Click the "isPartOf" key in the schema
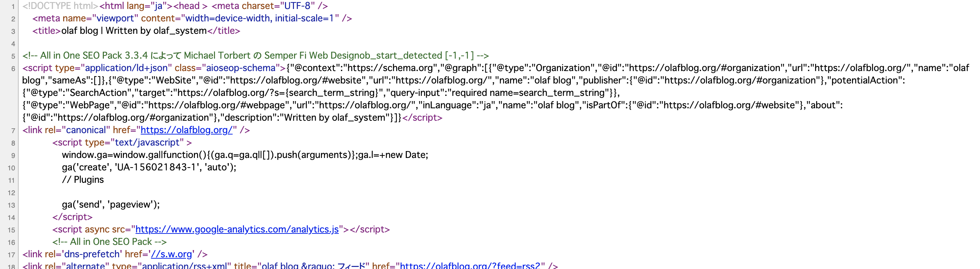 coord(604,106)
